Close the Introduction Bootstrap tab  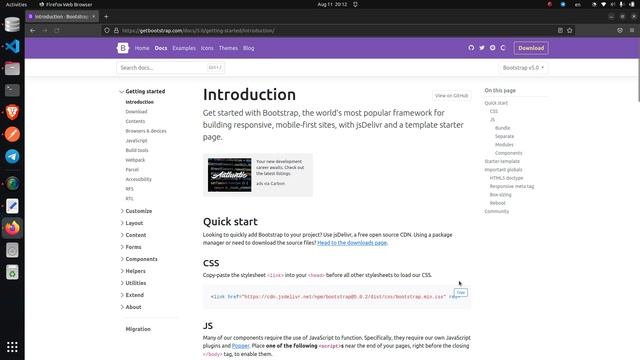tap(93, 16)
